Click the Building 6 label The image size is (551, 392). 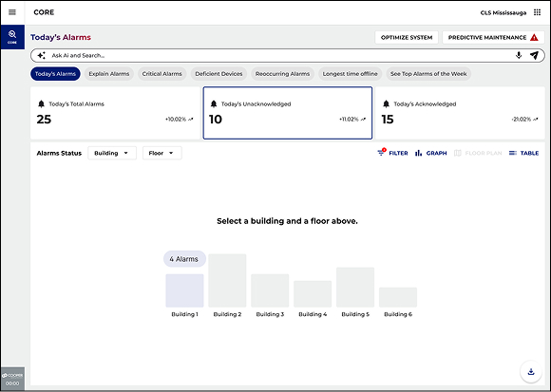pyautogui.click(x=398, y=314)
